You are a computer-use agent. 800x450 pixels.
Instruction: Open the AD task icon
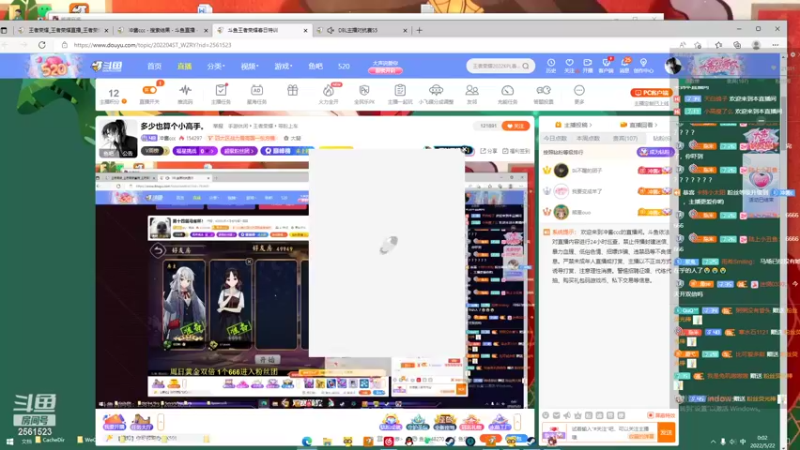[x=257, y=90]
